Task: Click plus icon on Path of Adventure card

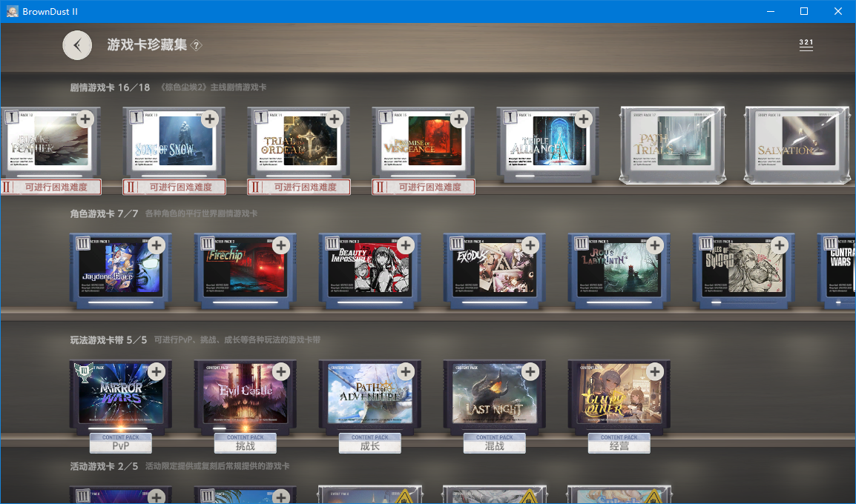Action: pos(406,372)
